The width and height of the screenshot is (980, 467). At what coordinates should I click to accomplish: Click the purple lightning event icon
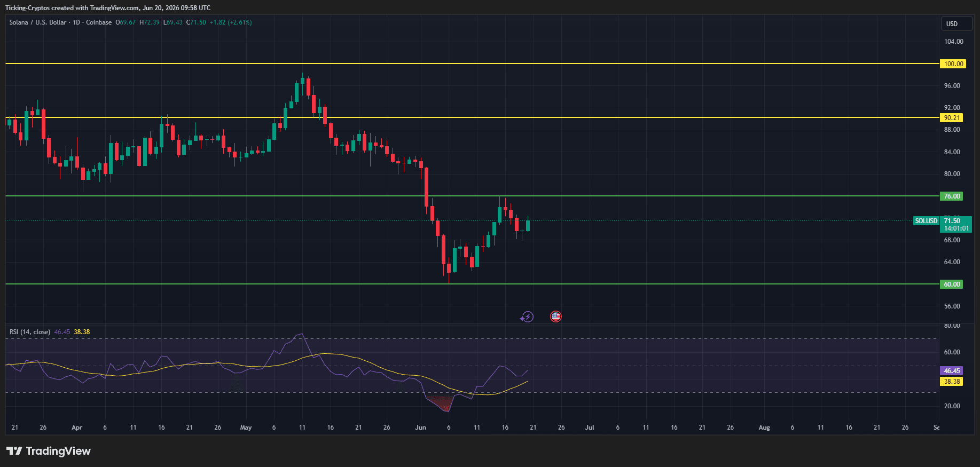[527, 317]
